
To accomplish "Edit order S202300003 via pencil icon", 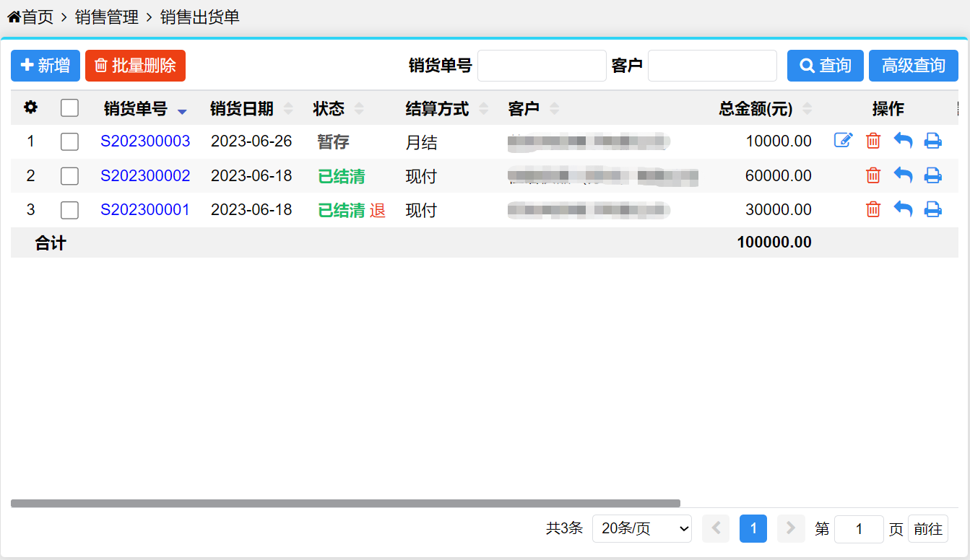I will pos(844,141).
